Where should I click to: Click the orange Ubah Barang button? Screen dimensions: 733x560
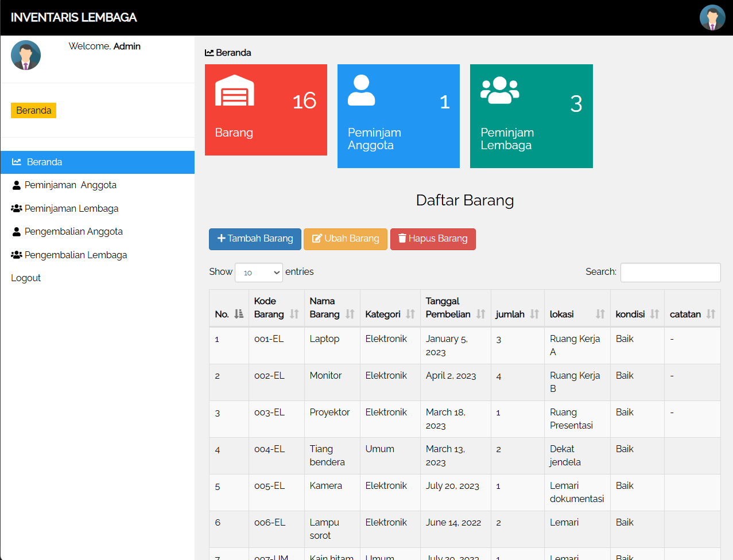pyautogui.click(x=346, y=239)
